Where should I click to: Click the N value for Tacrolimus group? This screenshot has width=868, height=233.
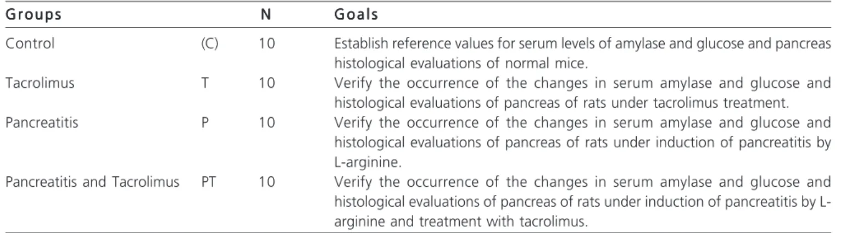coord(267,83)
